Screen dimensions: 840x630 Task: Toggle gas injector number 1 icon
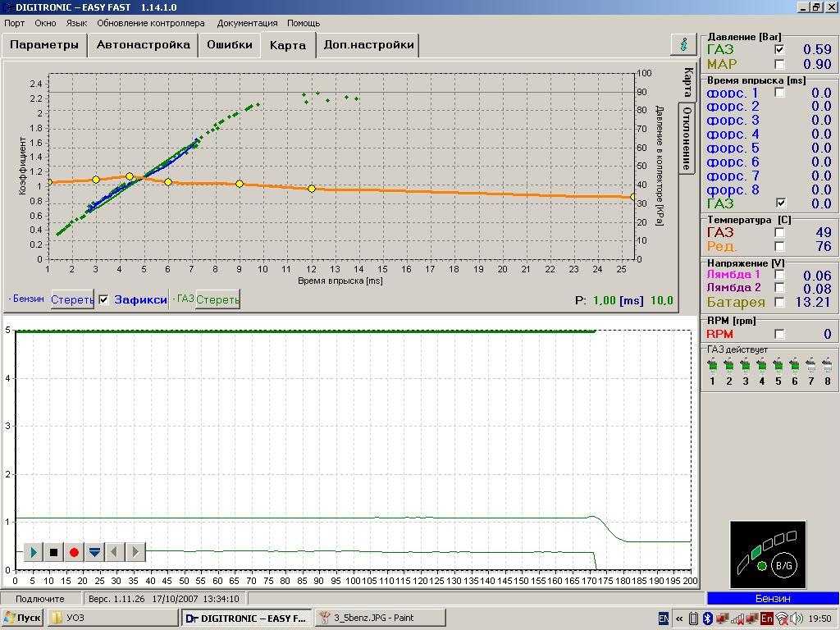coord(712,365)
